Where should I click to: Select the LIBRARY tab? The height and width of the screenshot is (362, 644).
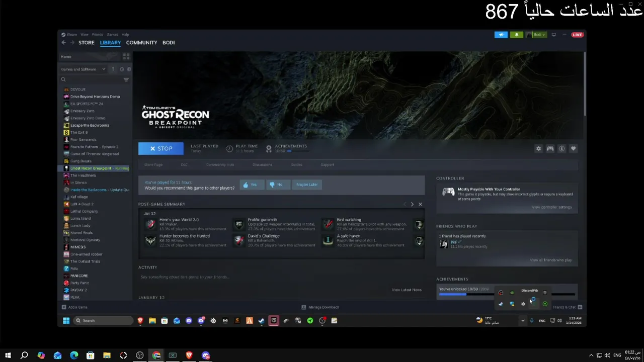point(110,43)
